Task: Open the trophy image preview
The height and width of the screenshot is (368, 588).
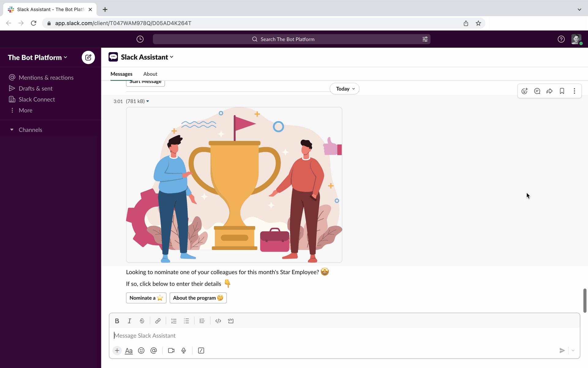Action: click(x=234, y=185)
